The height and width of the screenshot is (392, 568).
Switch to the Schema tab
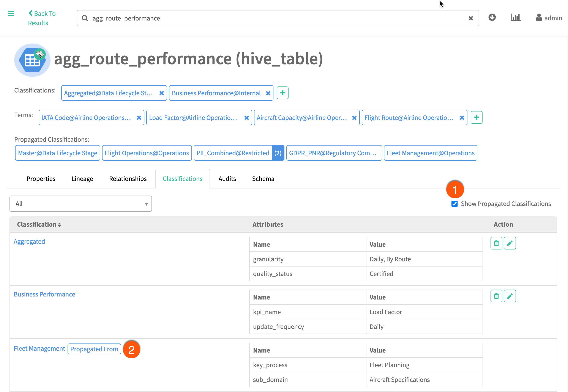coord(263,179)
